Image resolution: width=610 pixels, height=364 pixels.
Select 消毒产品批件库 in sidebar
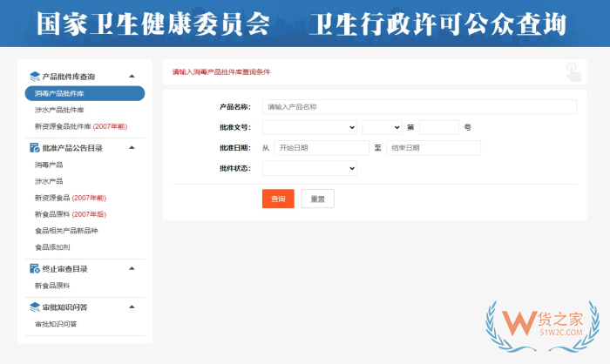point(85,93)
